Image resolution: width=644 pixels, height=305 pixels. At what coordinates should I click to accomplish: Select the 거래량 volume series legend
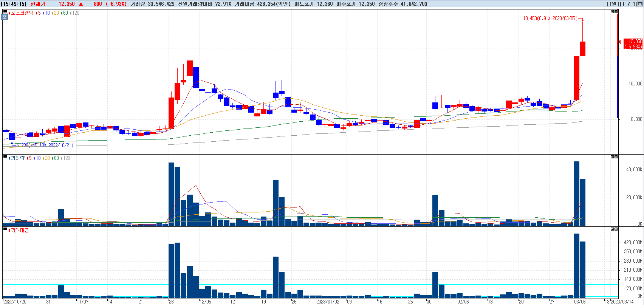click(x=17, y=158)
